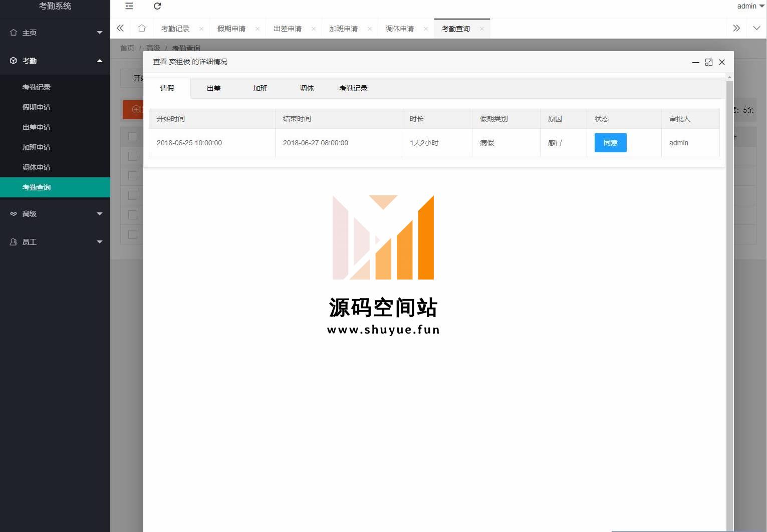Screen dimensions: 767x532
Task: Click the refresh page icon
Action: point(157,6)
